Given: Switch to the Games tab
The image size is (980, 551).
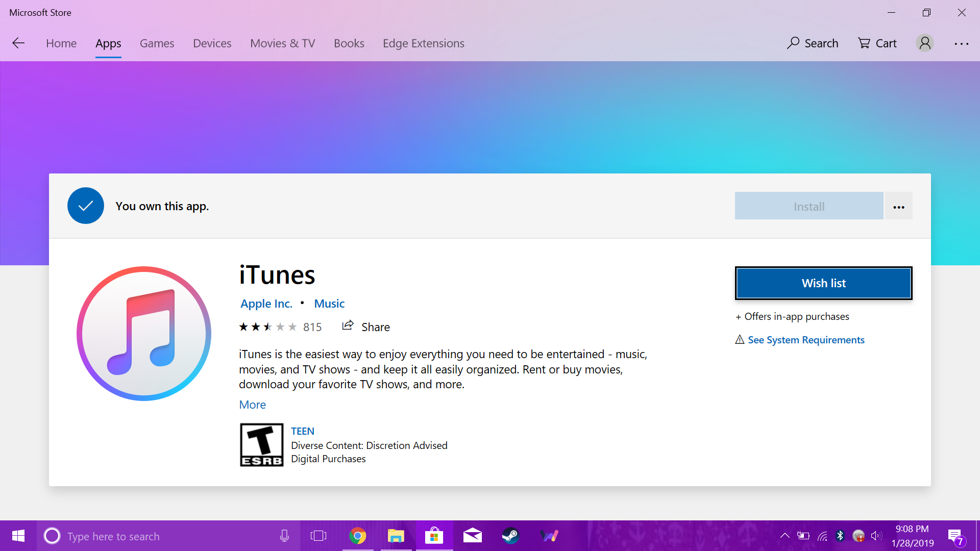Looking at the screenshot, I should tap(157, 43).
